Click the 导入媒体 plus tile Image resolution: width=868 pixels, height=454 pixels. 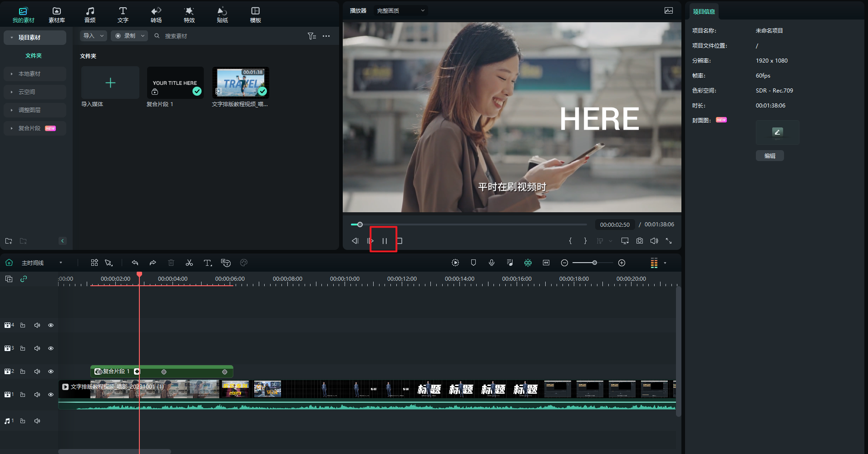click(x=110, y=83)
